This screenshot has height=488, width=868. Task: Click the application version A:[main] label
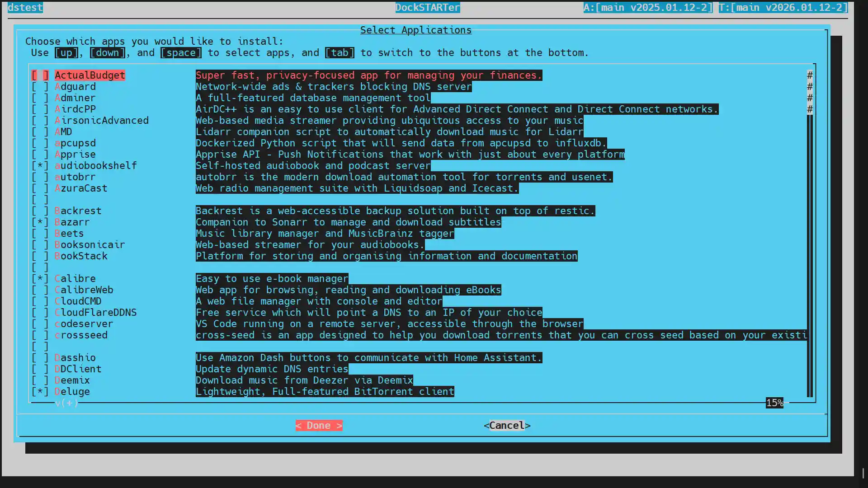pyautogui.click(x=648, y=8)
